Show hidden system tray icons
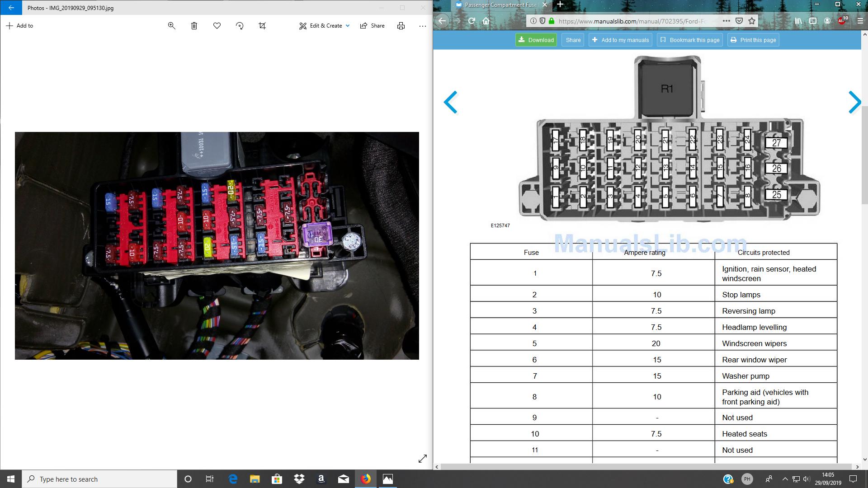This screenshot has height=488, width=868. pyautogui.click(x=785, y=479)
